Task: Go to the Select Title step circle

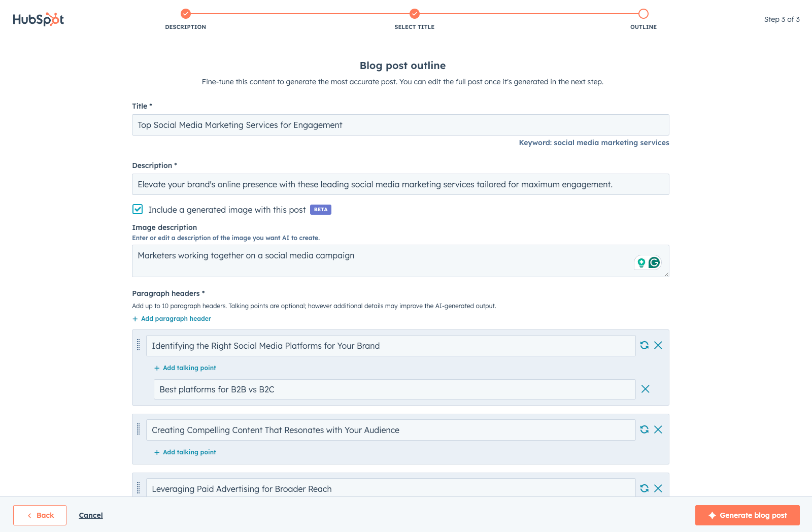Action: (415, 14)
